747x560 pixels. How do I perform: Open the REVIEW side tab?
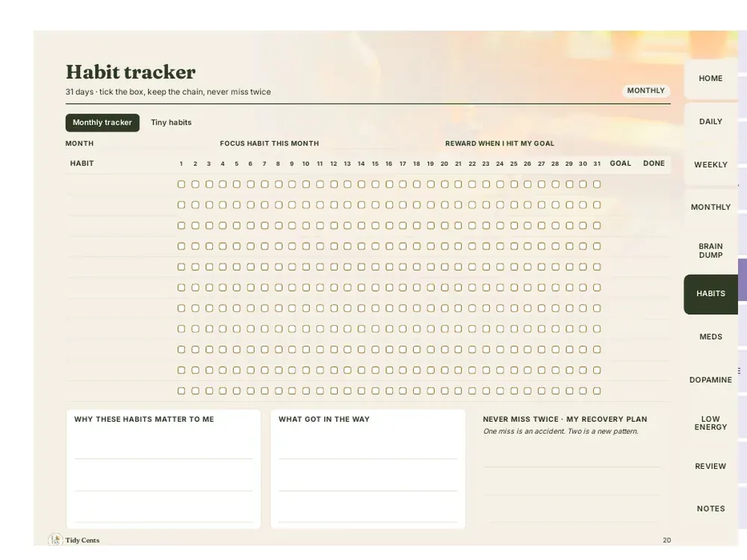(711, 466)
